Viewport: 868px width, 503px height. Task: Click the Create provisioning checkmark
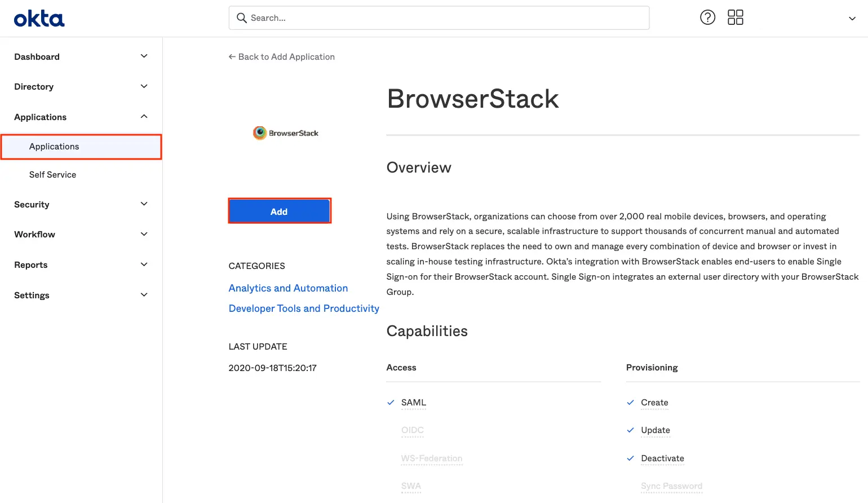pos(630,403)
